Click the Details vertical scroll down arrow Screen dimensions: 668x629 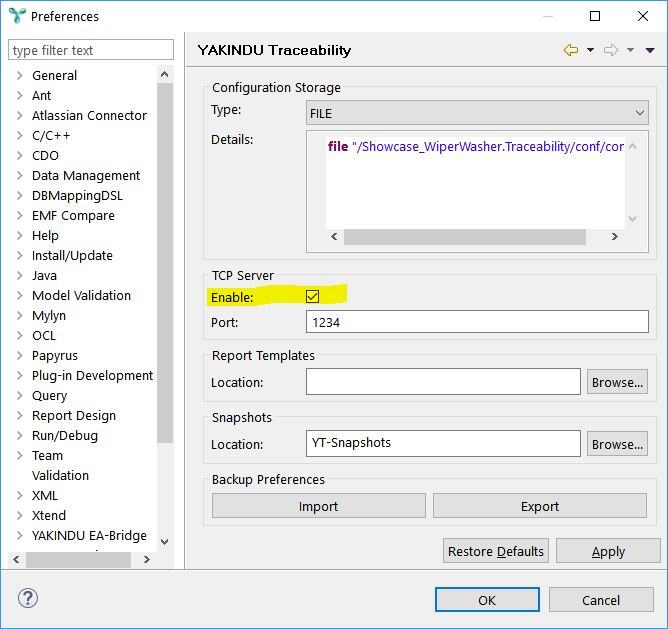[633, 219]
